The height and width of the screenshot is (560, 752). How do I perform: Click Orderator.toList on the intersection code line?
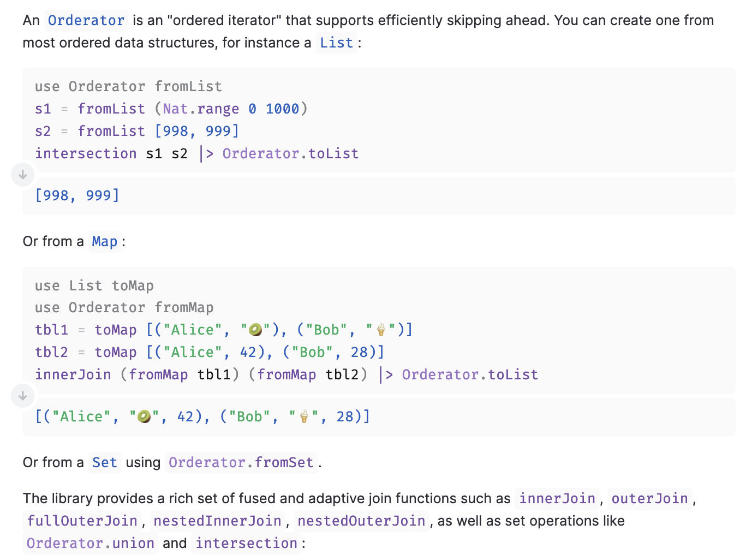(290, 154)
